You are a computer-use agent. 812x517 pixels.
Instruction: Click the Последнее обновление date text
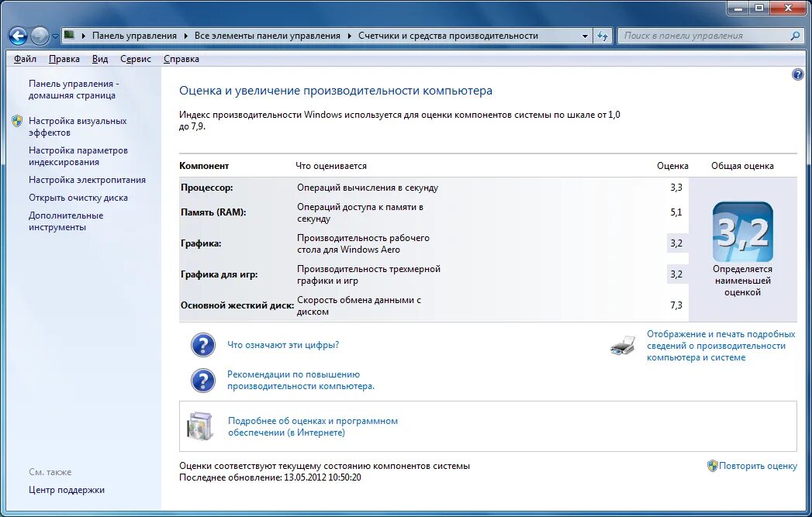270,477
